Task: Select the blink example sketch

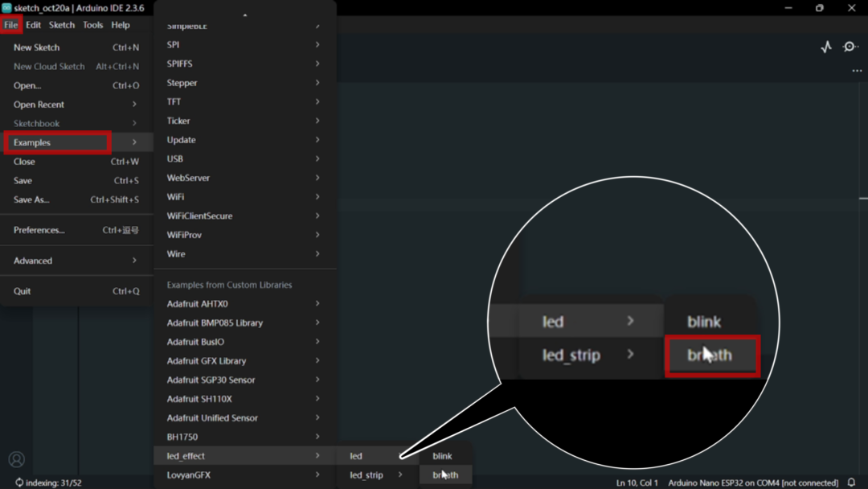Action: [x=443, y=456]
